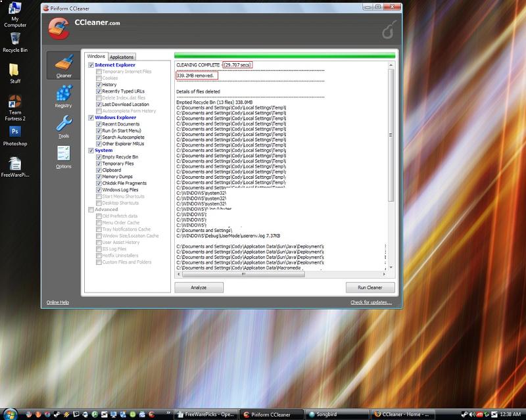Uncheck Search Autocomplete
This screenshot has height=420, width=526.
[x=99, y=137]
